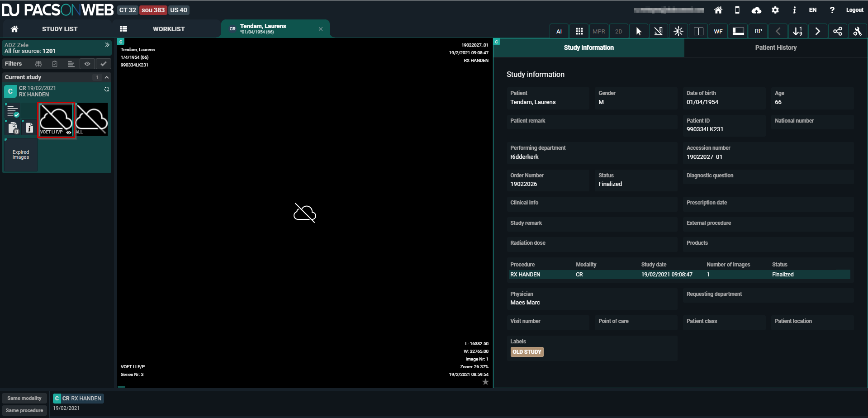Screen dimensions: 868x418
Task: Select the VOET LI F/P thumbnail
Action: 56,119
